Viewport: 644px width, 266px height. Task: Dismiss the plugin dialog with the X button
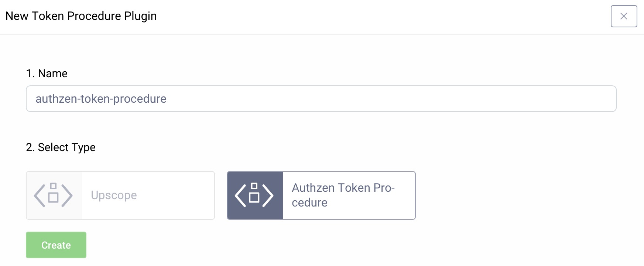click(624, 16)
